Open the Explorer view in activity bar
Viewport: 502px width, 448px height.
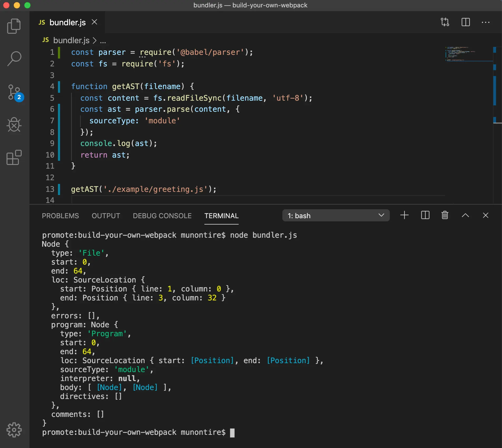14,26
